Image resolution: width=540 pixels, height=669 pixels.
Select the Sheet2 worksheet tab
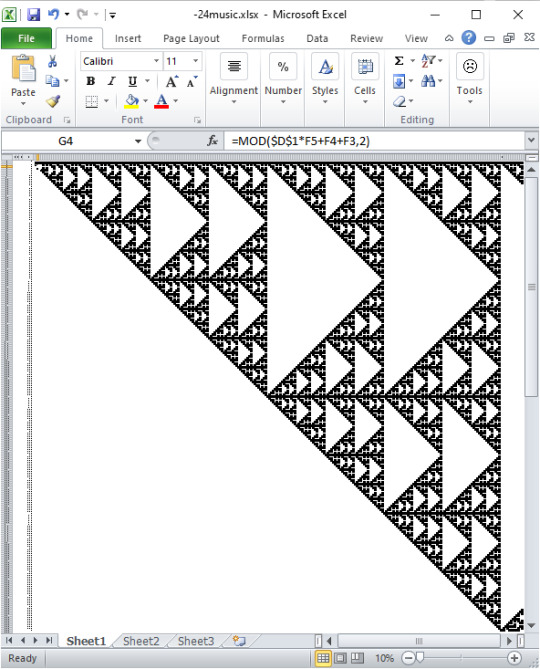[141, 641]
